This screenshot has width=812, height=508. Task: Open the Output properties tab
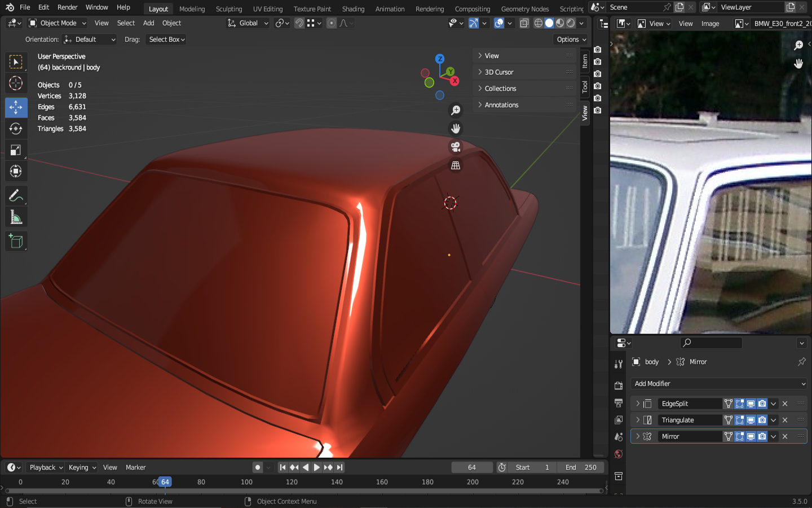619,403
